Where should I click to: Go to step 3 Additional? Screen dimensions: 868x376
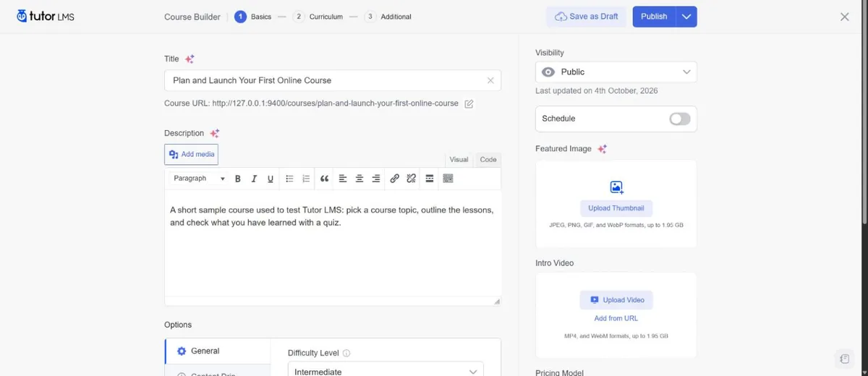(388, 17)
